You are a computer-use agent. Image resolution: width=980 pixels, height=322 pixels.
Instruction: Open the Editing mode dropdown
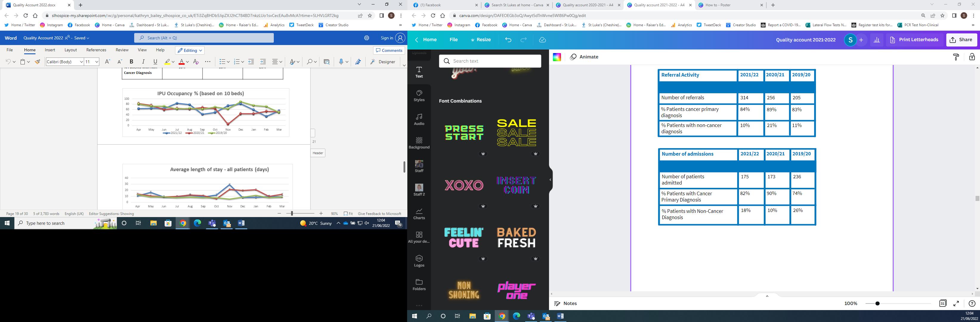190,50
